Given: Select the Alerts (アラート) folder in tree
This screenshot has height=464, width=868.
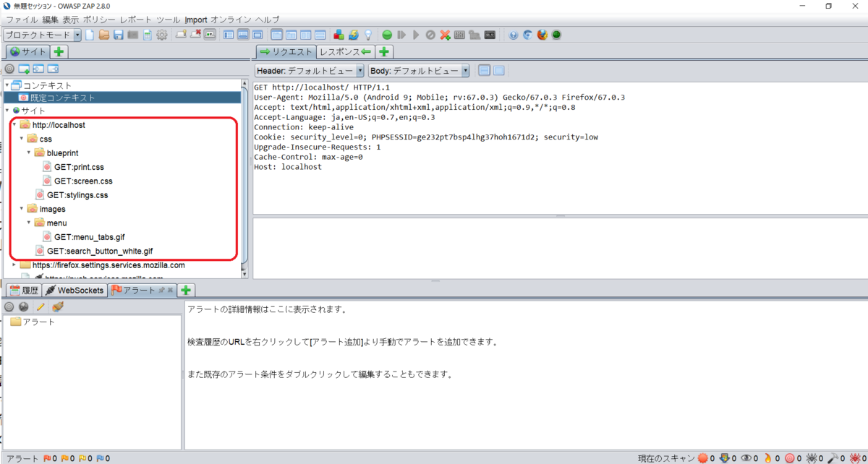Looking at the screenshot, I should [33, 322].
